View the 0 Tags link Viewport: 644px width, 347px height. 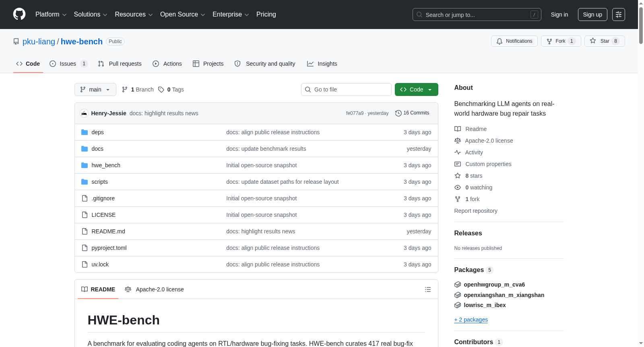(171, 89)
